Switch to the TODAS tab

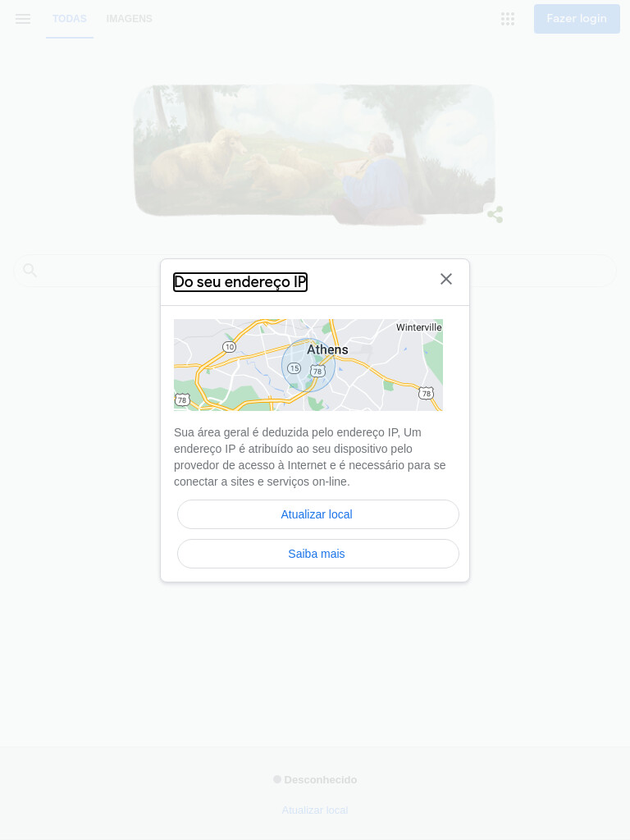[x=70, y=19]
